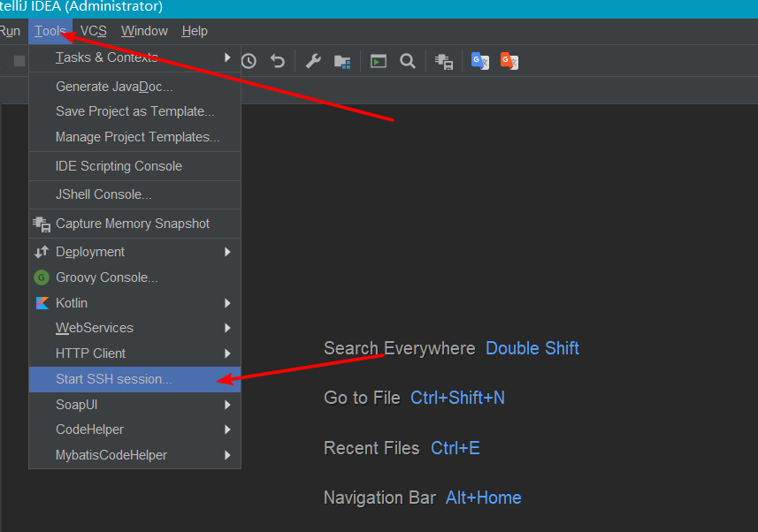Select Manage Project Templates...

click(134, 137)
